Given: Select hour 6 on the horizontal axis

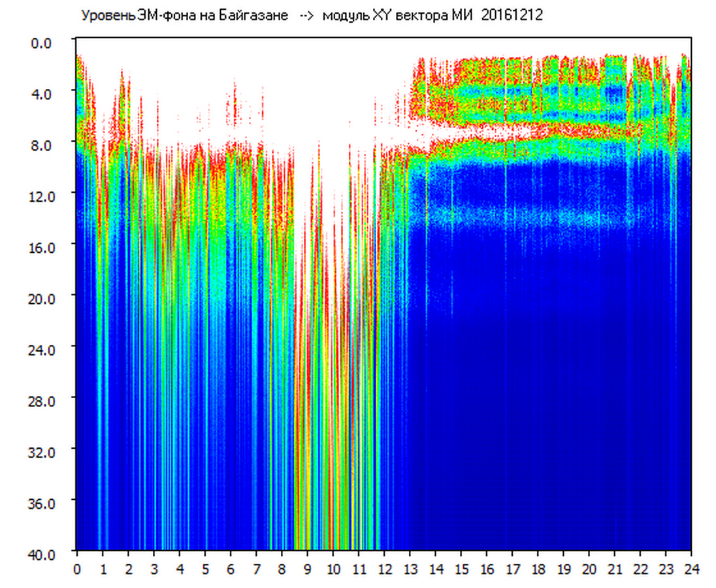Looking at the screenshot, I should (231, 568).
